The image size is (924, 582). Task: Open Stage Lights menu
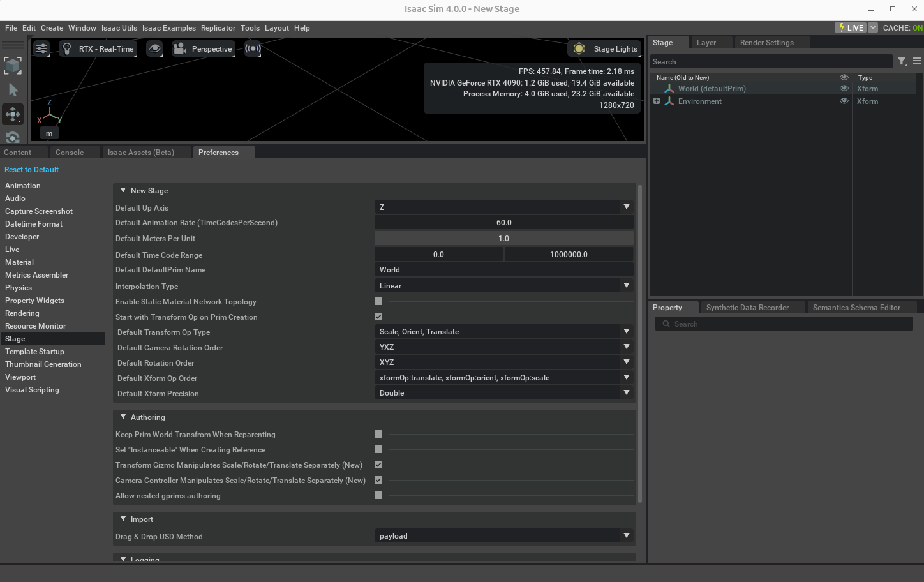click(x=604, y=48)
